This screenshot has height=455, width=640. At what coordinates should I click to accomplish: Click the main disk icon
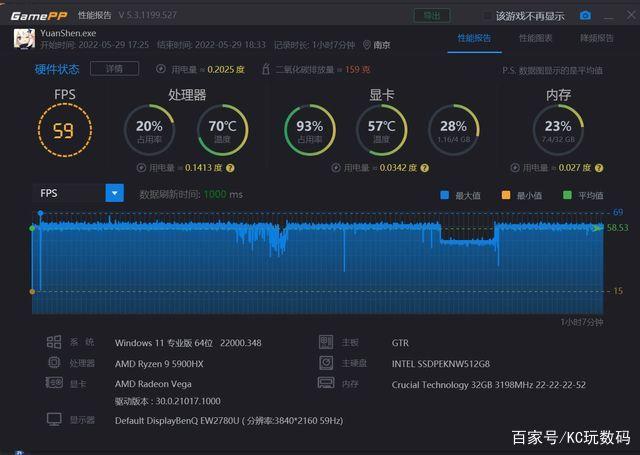326,362
